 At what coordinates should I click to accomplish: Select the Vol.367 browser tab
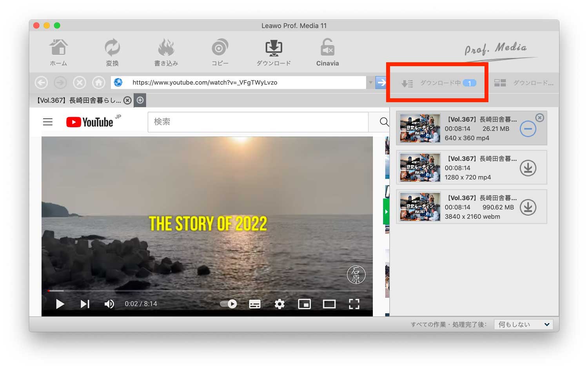(79, 100)
